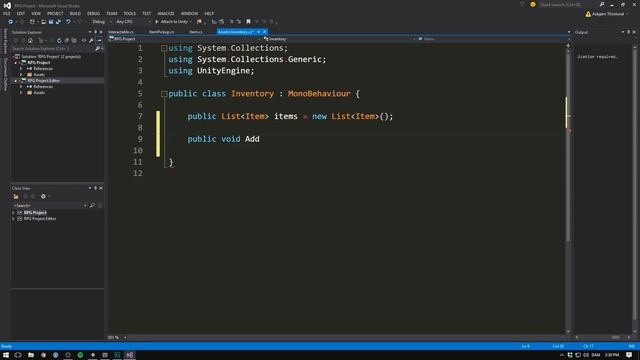Screen dimensions: 640x360
Task: Click the Save file toolbar icon
Action: (x=51, y=22)
